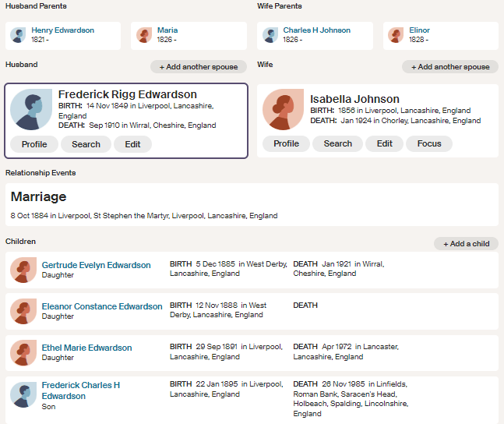Click Henry Edwardson's small avatar icon

18,35
